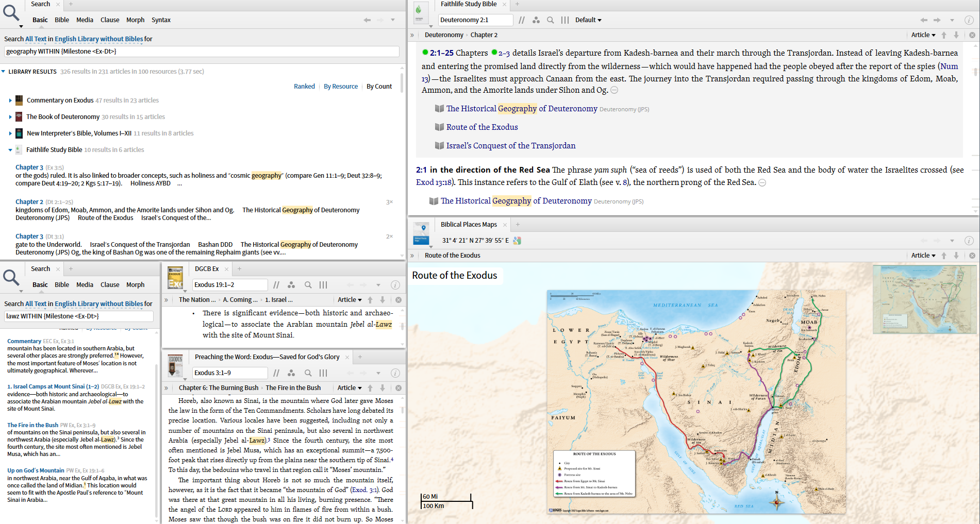Activate the DGCB Ex tab
The width and height of the screenshot is (980, 524).
point(207,269)
